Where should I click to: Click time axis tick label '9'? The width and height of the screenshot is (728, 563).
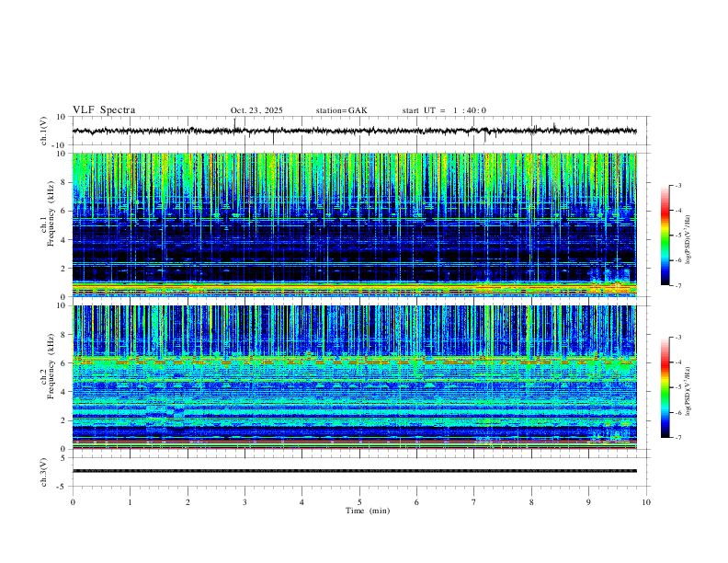588,502
